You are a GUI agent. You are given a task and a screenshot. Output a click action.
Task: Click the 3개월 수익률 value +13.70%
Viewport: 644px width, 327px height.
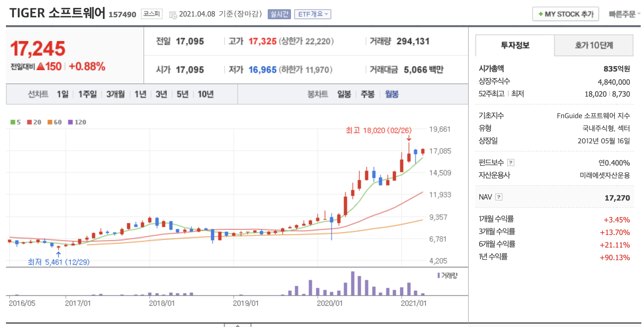(x=615, y=232)
